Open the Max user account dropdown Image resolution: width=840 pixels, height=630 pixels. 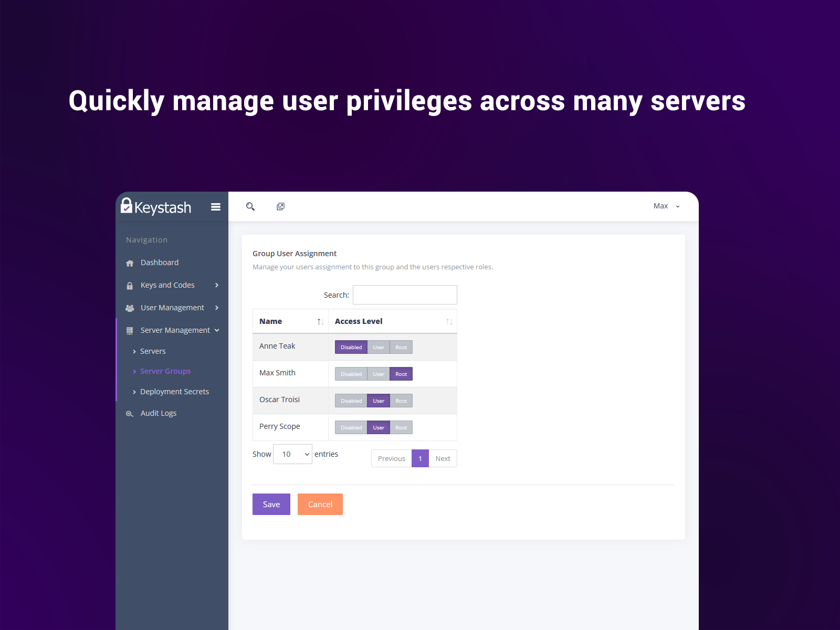666,206
